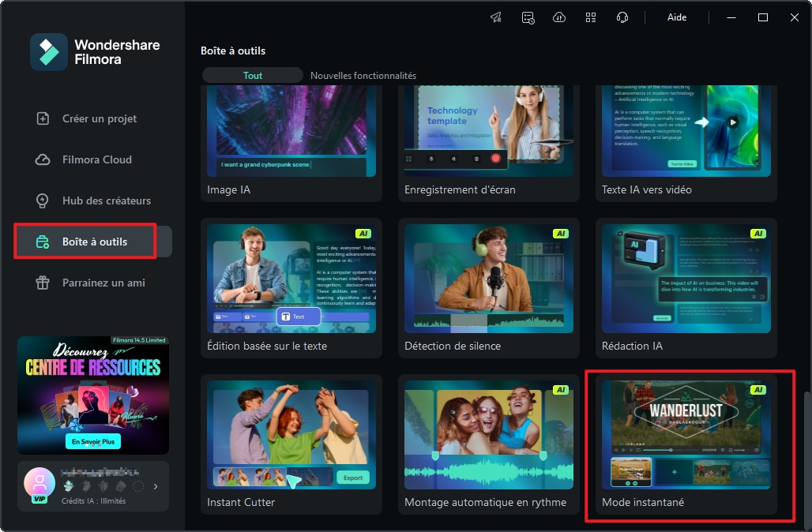Click the first green credit badge icon
This screenshot has width=812, height=532.
(x=69, y=486)
